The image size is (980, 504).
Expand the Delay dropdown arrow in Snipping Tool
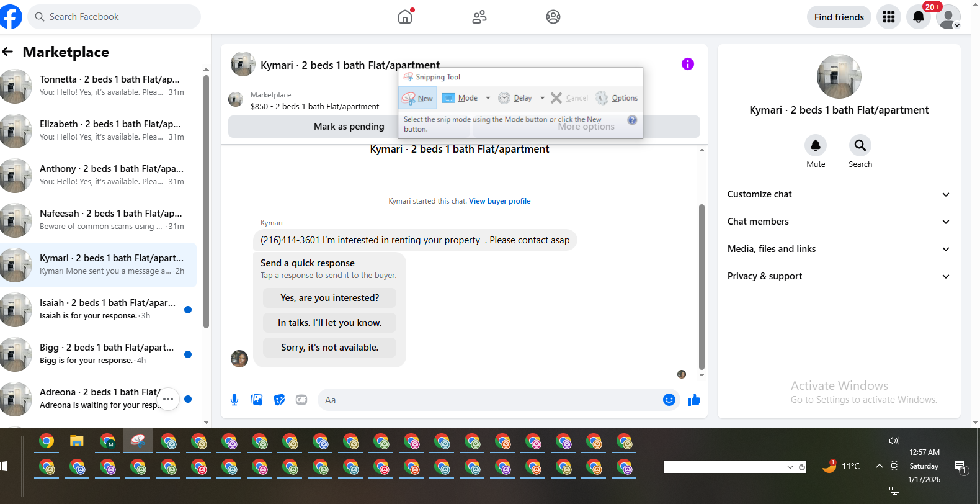[543, 98]
